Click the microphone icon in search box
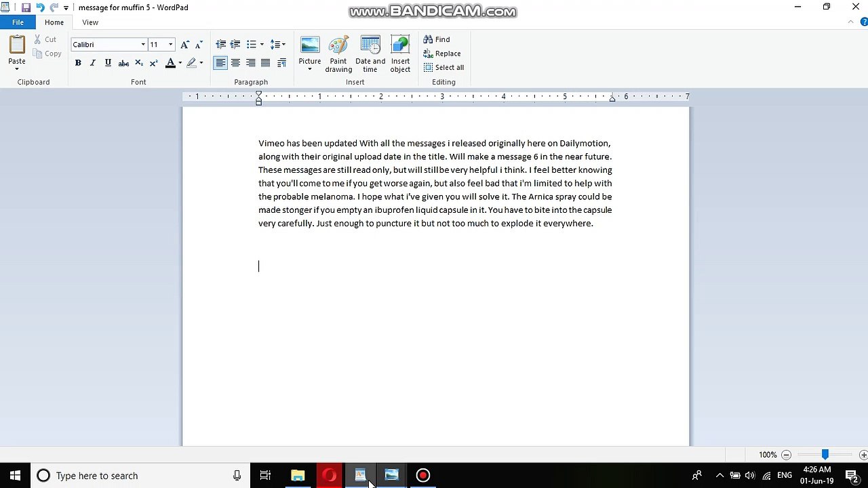This screenshot has width=868, height=488. pyautogui.click(x=237, y=475)
